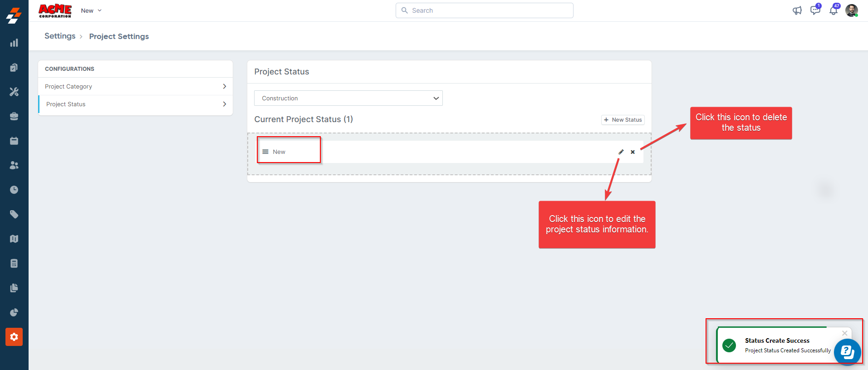The width and height of the screenshot is (868, 370).
Task: Open the calendar icon in the sidebar
Action: (14, 141)
